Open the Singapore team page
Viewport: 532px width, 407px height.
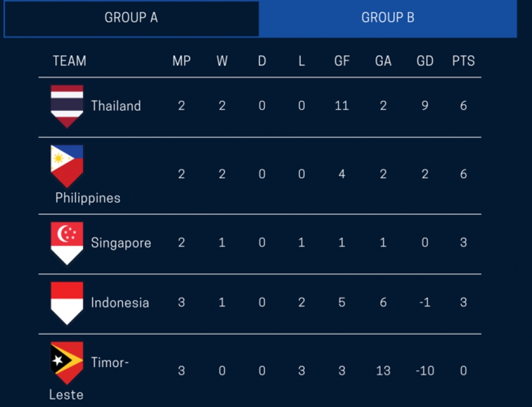[x=120, y=243]
